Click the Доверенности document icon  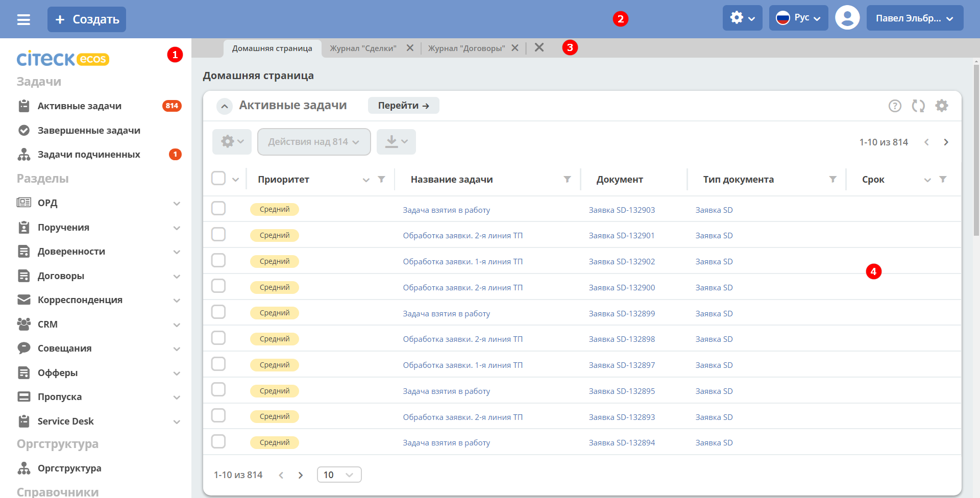click(x=24, y=251)
